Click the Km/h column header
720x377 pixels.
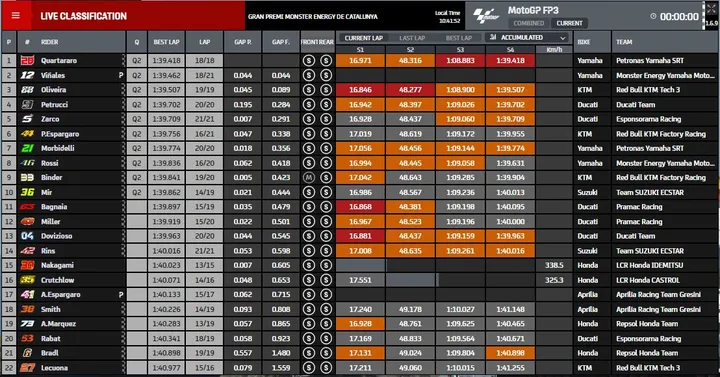point(554,50)
